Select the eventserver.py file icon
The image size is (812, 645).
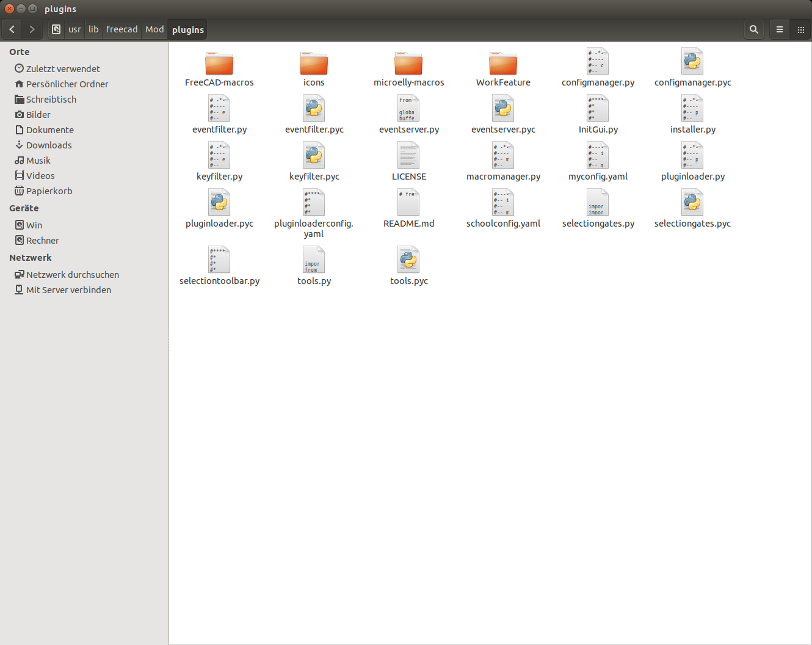(408, 108)
